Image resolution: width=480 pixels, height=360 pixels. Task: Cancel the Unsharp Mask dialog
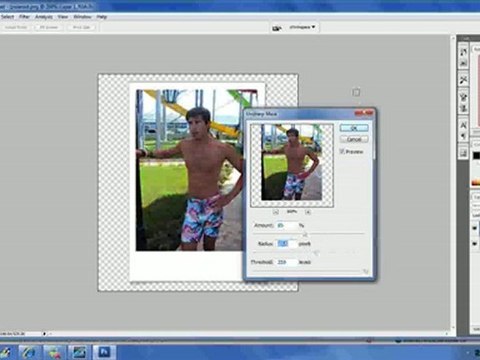[x=354, y=139]
